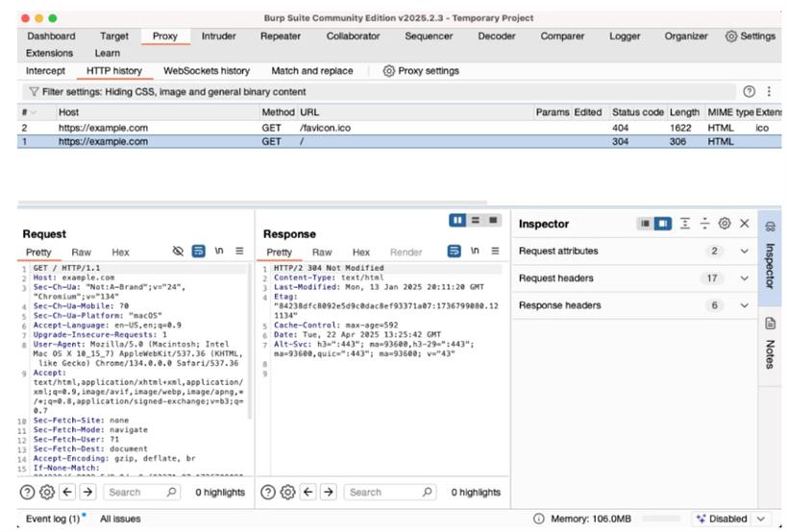This screenshot has width=788, height=532.
Task: Go to next match in Response
Action: pos(329,492)
